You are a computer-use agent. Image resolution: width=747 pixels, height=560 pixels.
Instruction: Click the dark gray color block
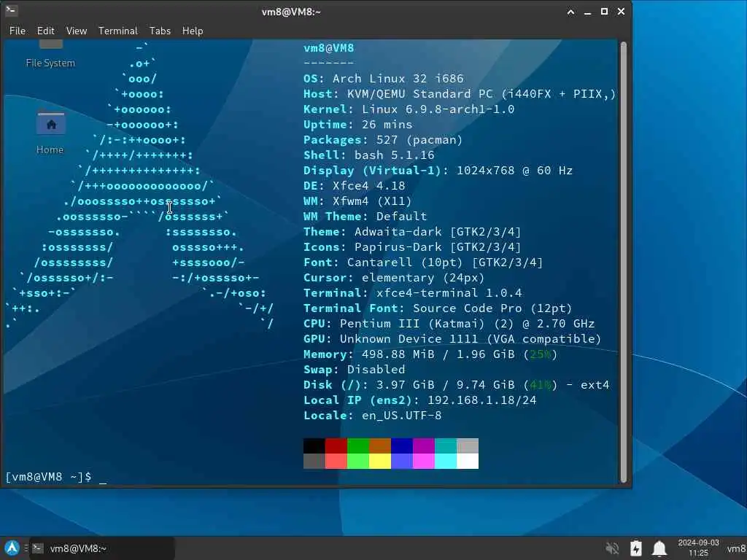314,461
